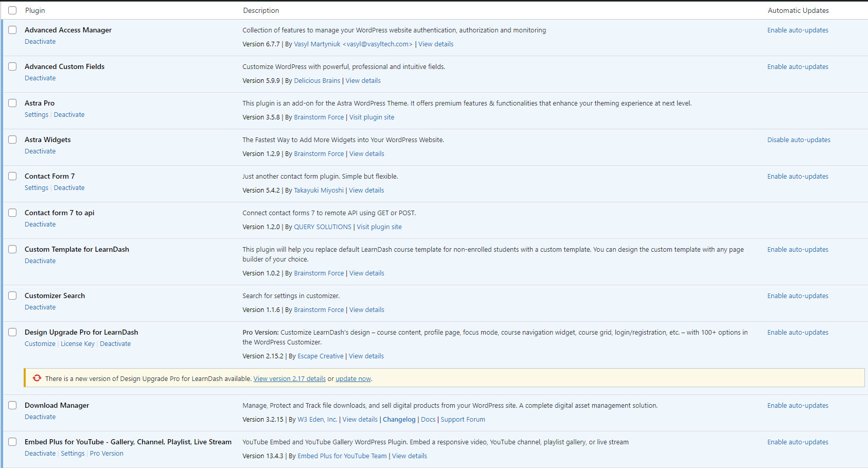Open Download Manager Support Forum link

pos(463,420)
